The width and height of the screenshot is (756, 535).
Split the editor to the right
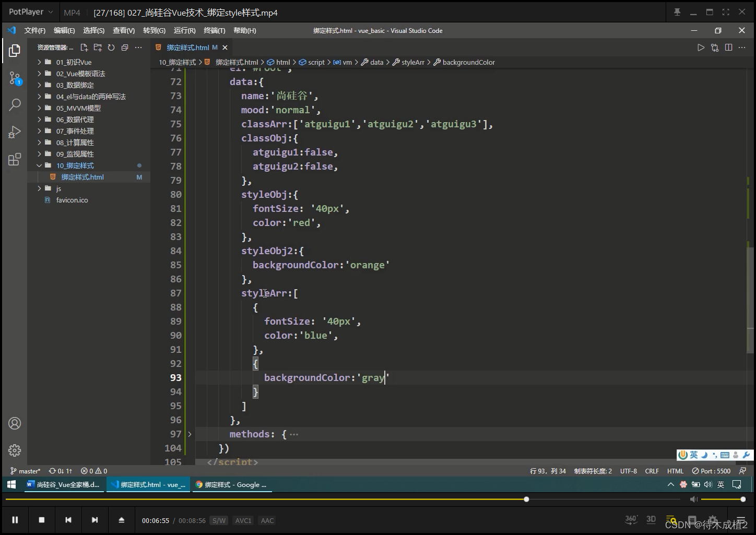click(x=728, y=47)
